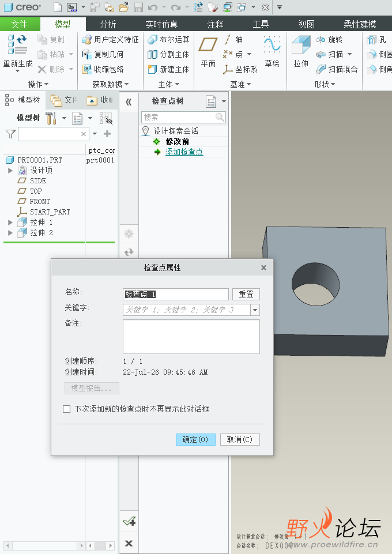Click the Open folder icon in quick access toolbar

pos(123,7)
